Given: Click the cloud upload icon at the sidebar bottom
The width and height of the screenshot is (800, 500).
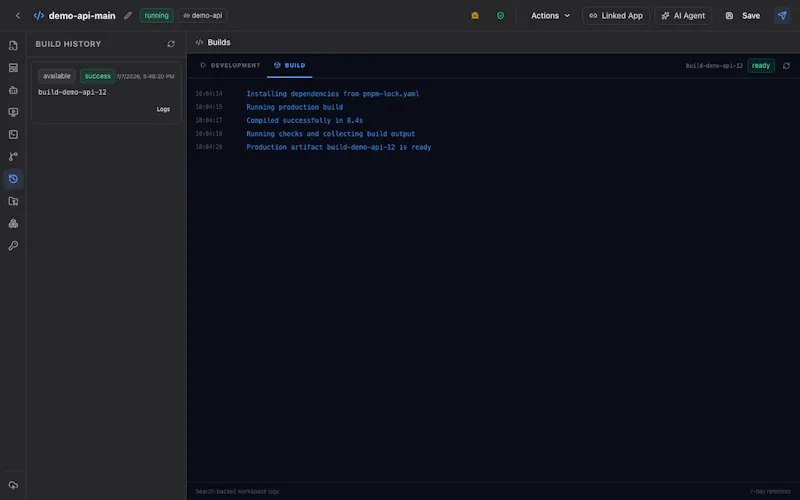Looking at the screenshot, I should (x=13, y=485).
